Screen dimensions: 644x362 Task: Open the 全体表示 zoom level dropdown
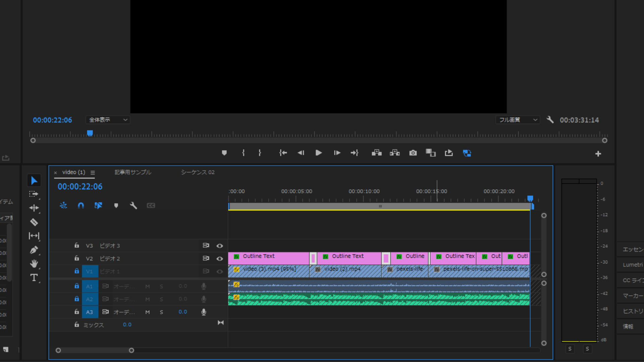[x=108, y=120]
